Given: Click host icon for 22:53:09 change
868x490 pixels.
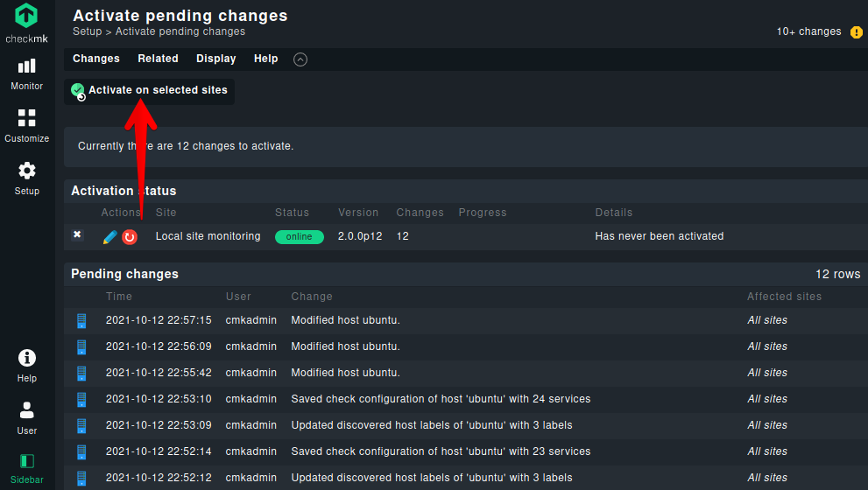Looking at the screenshot, I should [81, 425].
